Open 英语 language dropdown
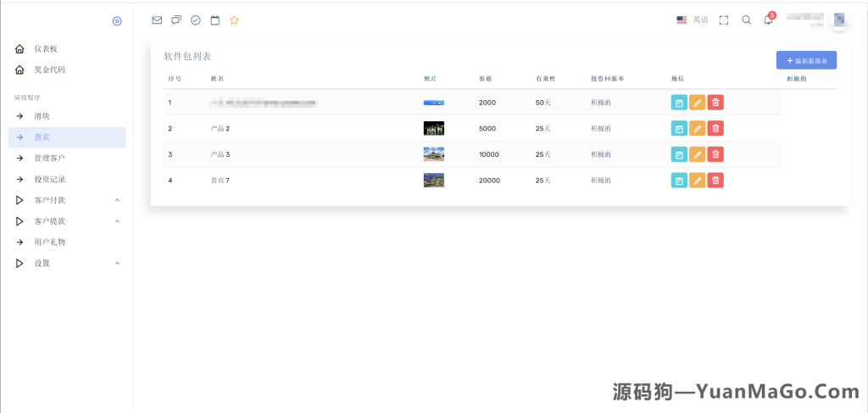The width and height of the screenshot is (868, 413). (x=700, y=20)
